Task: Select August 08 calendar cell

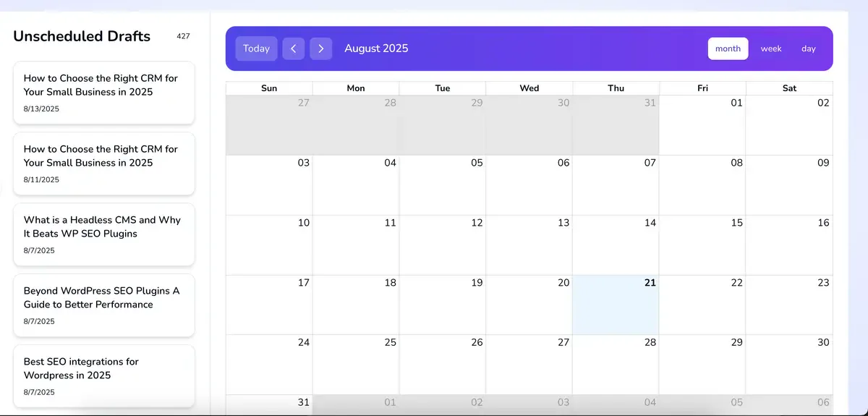Action: 702,185
